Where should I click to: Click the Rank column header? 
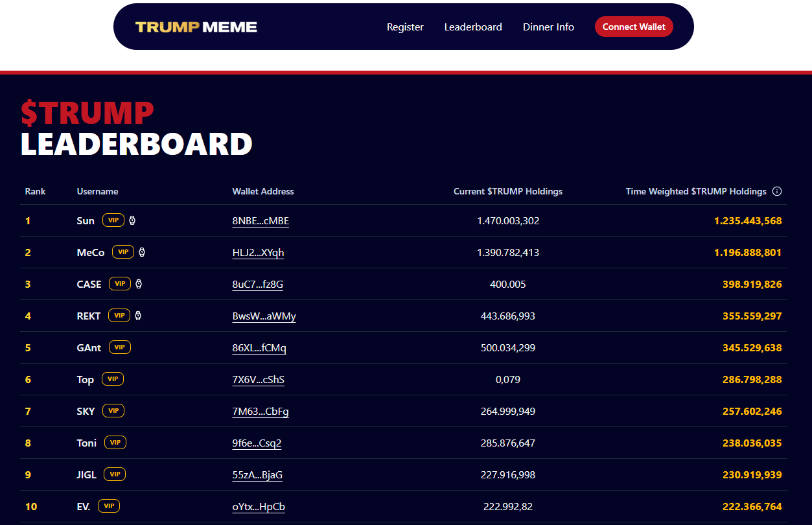(x=36, y=191)
